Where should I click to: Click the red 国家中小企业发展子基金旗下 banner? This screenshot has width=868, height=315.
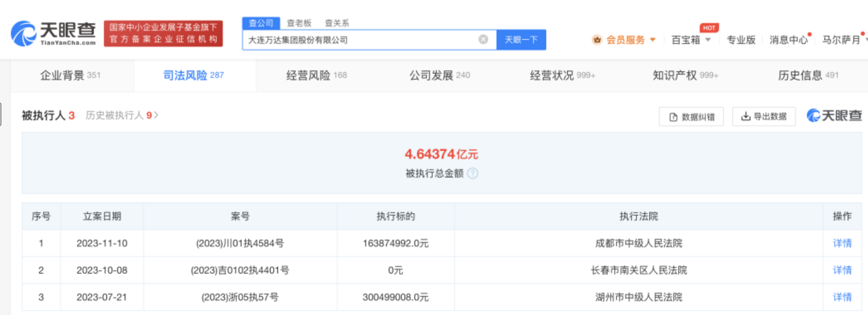(x=163, y=33)
